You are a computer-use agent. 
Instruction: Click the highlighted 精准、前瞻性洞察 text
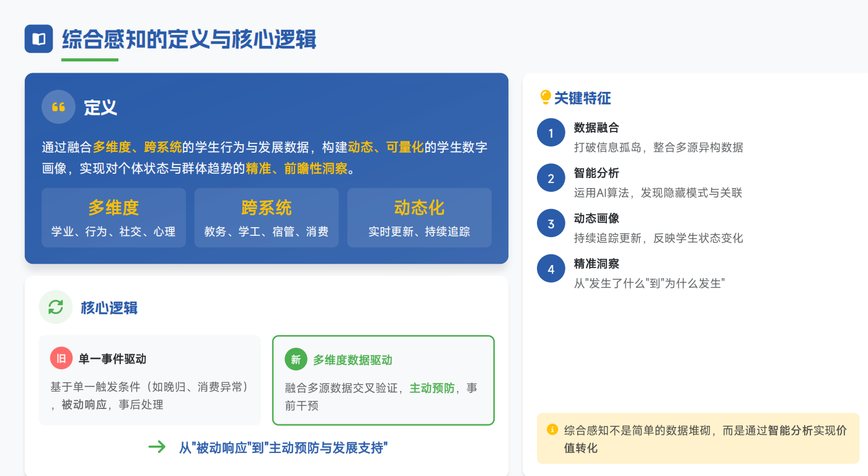click(296, 169)
